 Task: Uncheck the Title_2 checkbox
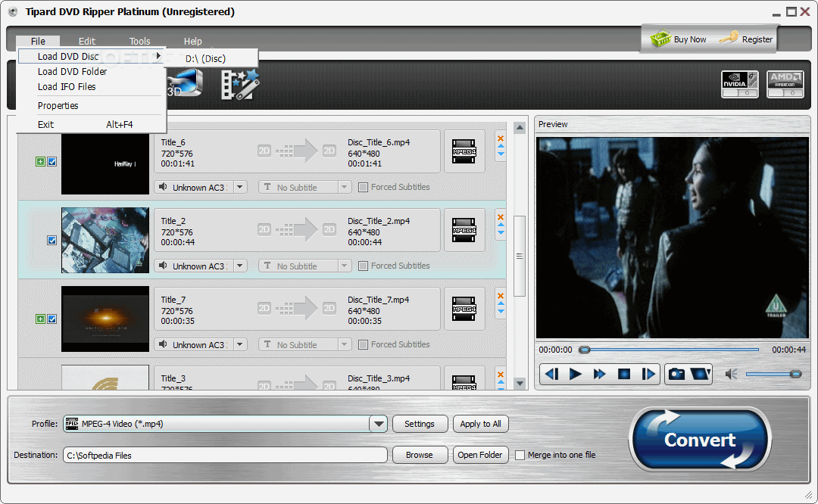52,241
